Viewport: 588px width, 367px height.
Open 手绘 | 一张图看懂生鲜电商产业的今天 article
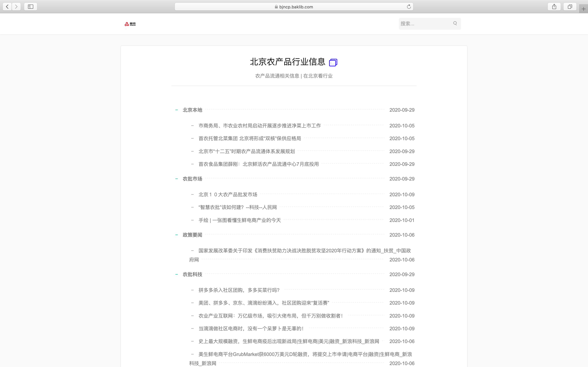pyautogui.click(x=240, y=220)
